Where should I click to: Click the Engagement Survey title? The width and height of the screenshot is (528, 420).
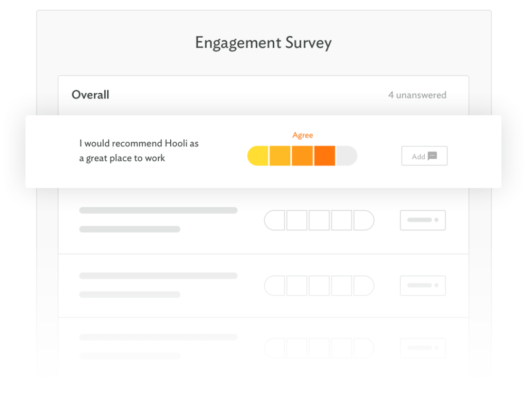[x=263, y=43]
